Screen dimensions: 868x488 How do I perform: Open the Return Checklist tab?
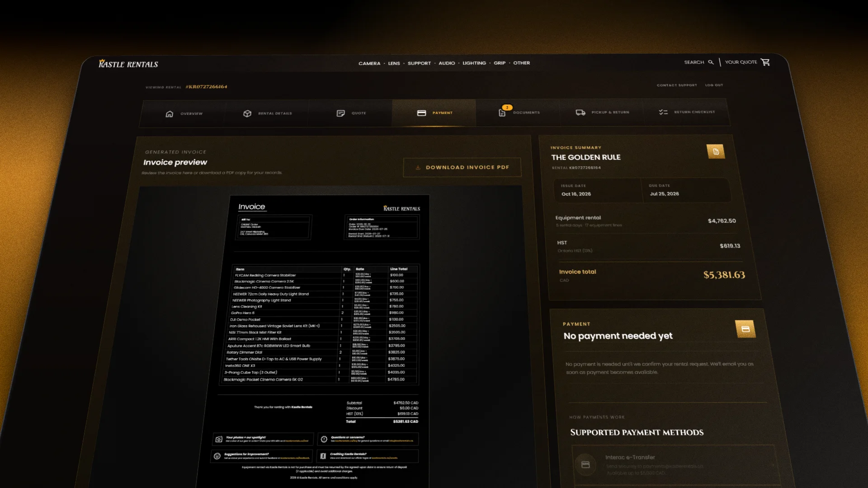[686, 112]
